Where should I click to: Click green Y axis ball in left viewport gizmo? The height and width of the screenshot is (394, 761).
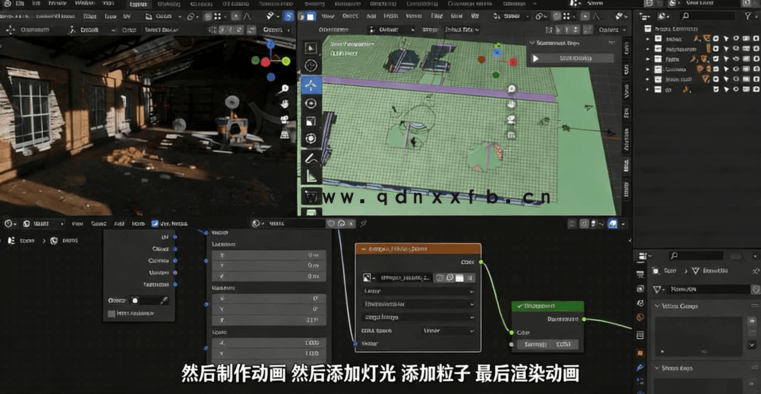(286, 61)
